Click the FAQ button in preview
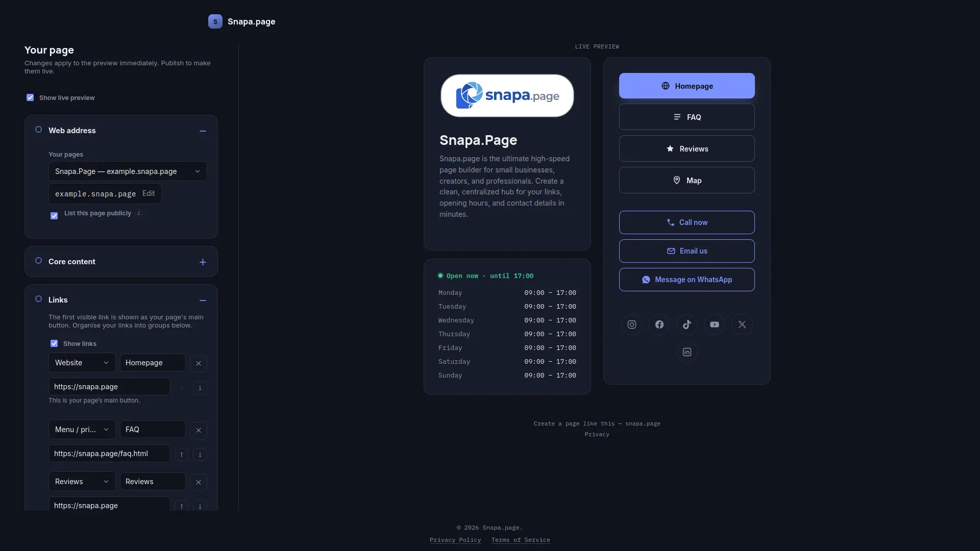 point(687,117)
